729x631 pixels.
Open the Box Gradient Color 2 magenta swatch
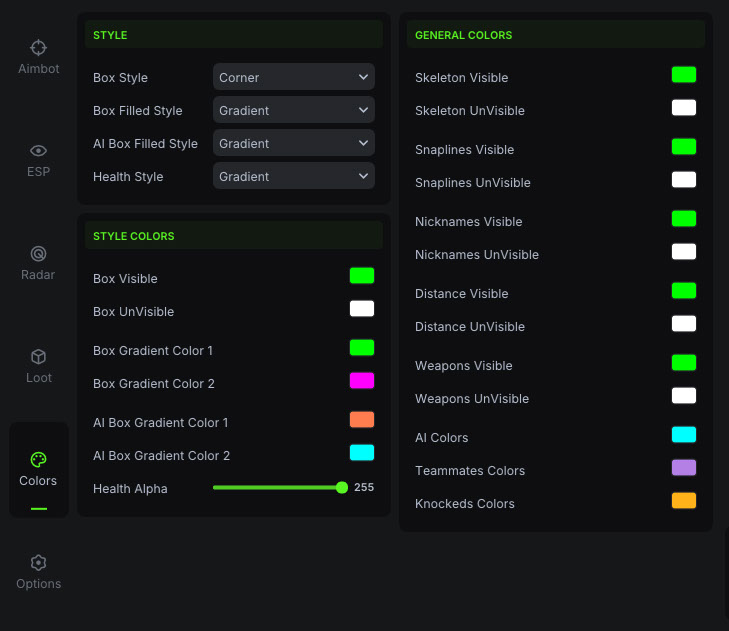pos(362,381)
